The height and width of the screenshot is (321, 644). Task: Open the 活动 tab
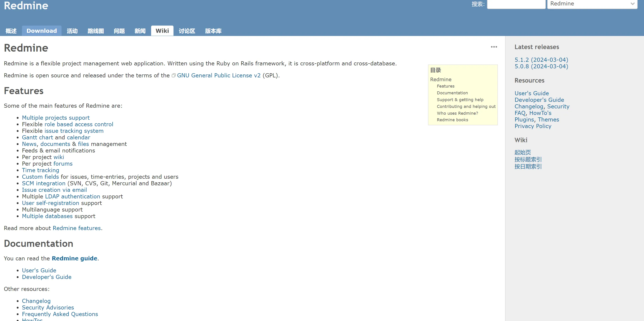coord(72,31)
